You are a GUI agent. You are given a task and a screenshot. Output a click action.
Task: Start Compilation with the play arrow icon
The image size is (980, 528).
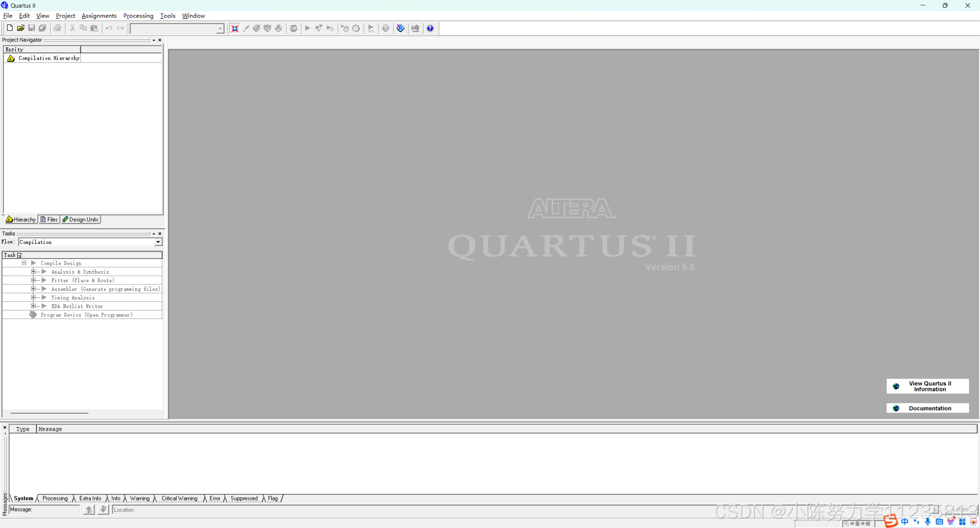[308, 28]
